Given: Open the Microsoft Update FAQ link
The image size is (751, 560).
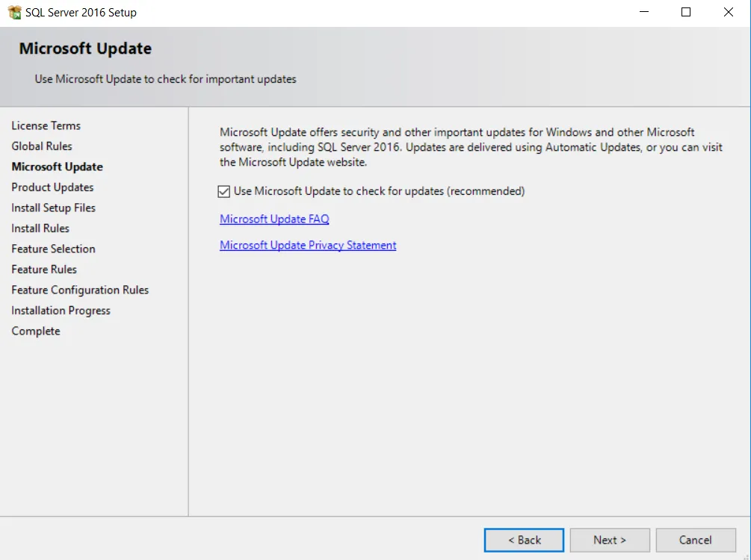Looking at the screenshot, I should point(273,219).
